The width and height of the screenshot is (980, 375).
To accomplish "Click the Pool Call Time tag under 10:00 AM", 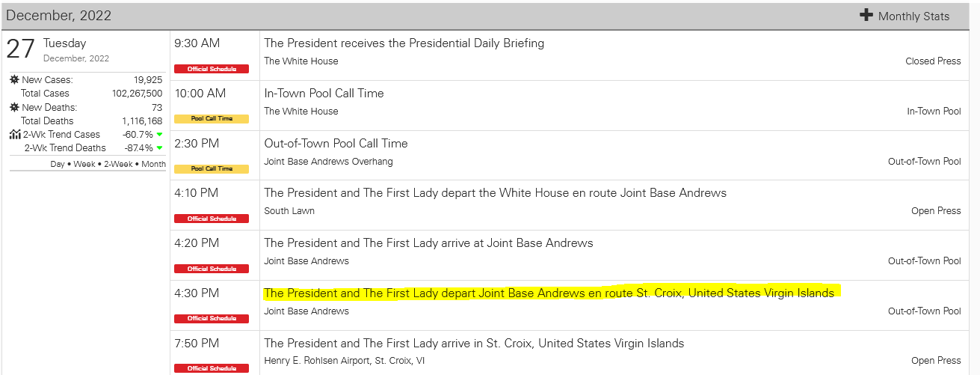I will pyautogui.click(x=212, y=118).
